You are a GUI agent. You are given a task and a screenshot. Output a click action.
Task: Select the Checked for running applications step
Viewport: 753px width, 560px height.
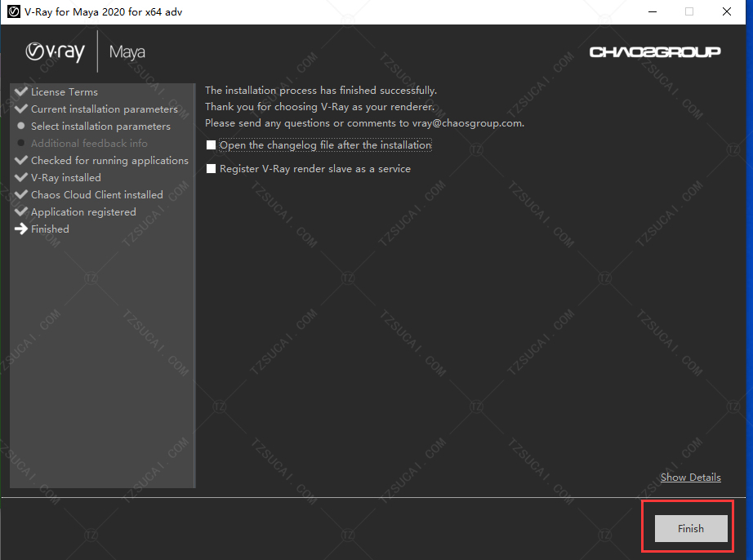pyautogui.click(x=110, y=160)
